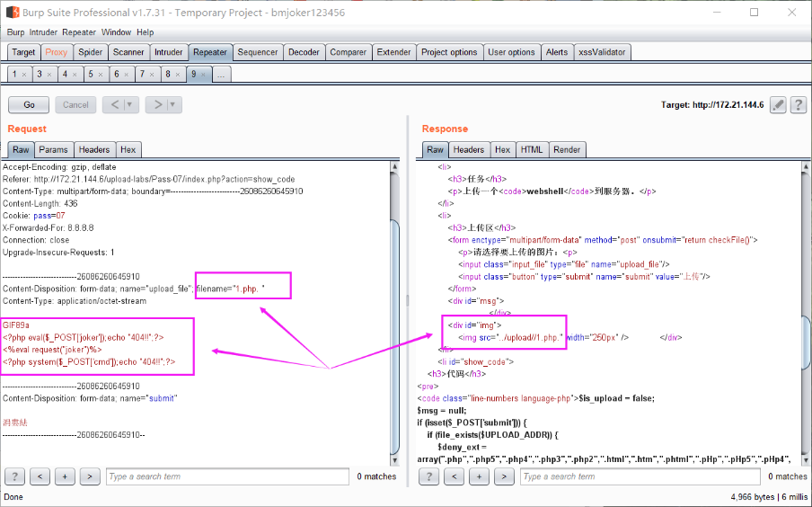Close Repeater tab 5
Screen dimensions: 812x507
click(x=101, y=75)
